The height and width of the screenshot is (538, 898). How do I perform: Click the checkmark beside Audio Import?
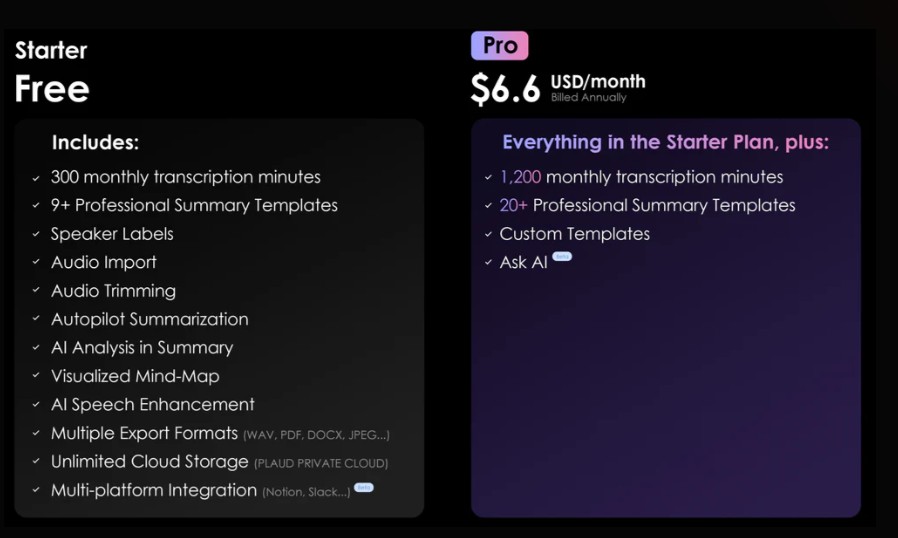[36, 262]
